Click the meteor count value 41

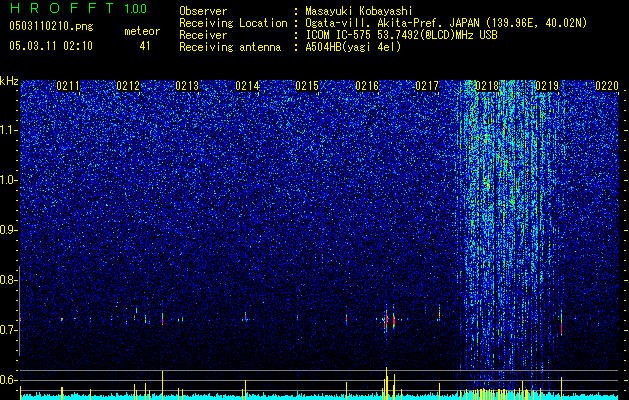(x=145, y=46)
